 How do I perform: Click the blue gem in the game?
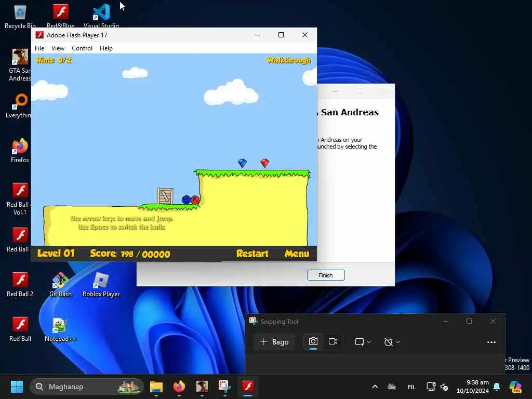242,163
